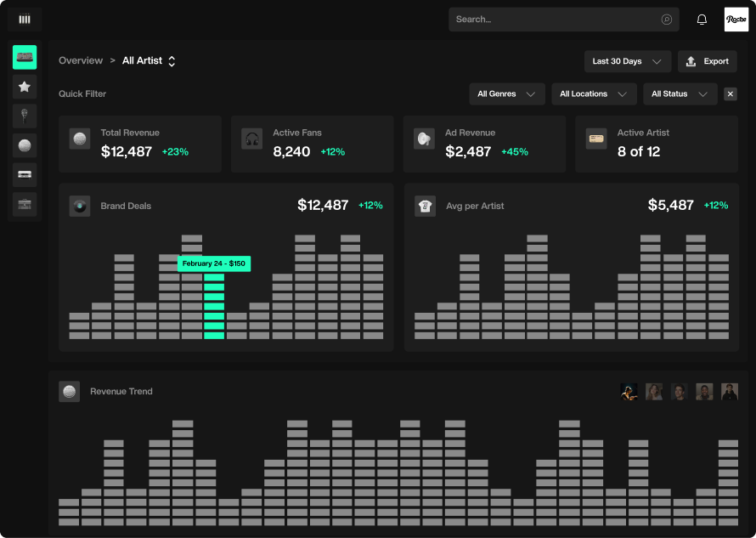Click the Active Fans headphones icon
Image resolution: width=756 pixels, height=538 pixels.
(x=251, y=139)
